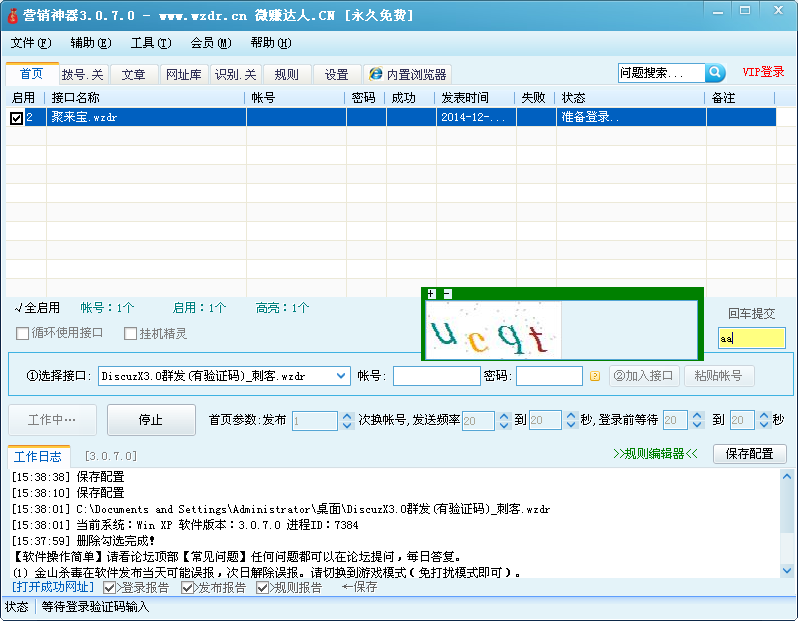Click the [打开成功网址] link

[x=53, y=587]
